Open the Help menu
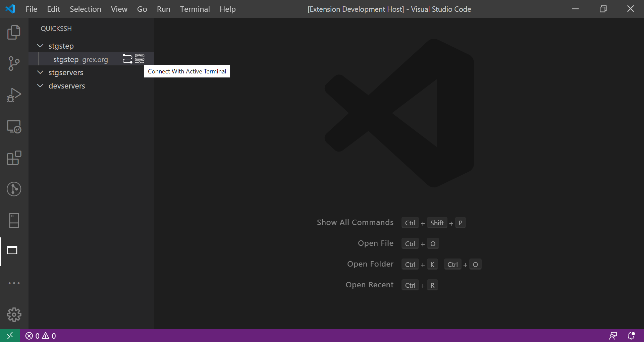 coord(228,9)
